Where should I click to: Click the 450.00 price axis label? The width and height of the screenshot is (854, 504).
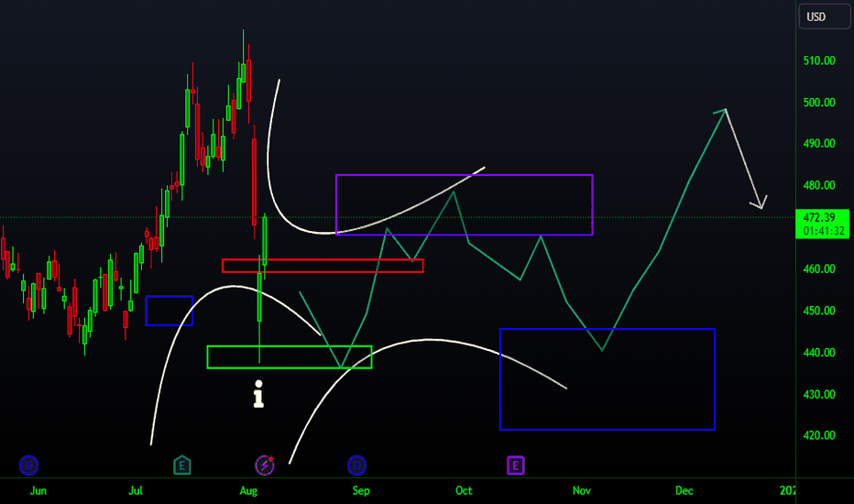tap(819, 311)
